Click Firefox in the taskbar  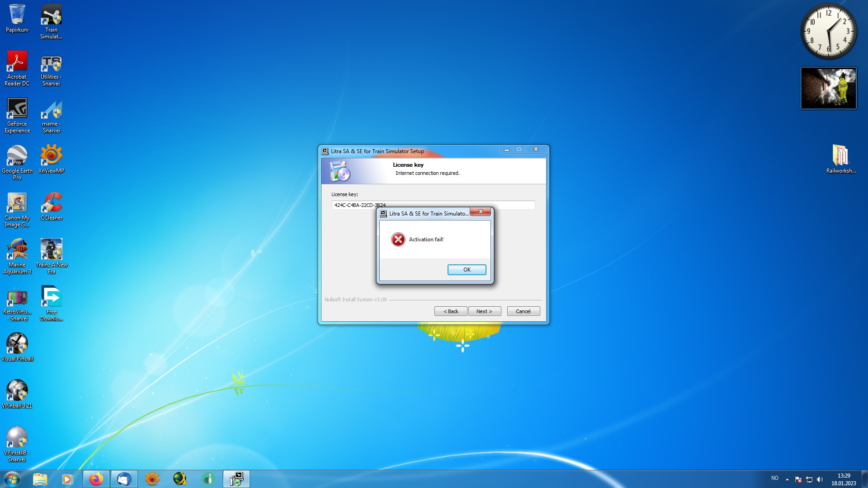(x=96, y=479)
